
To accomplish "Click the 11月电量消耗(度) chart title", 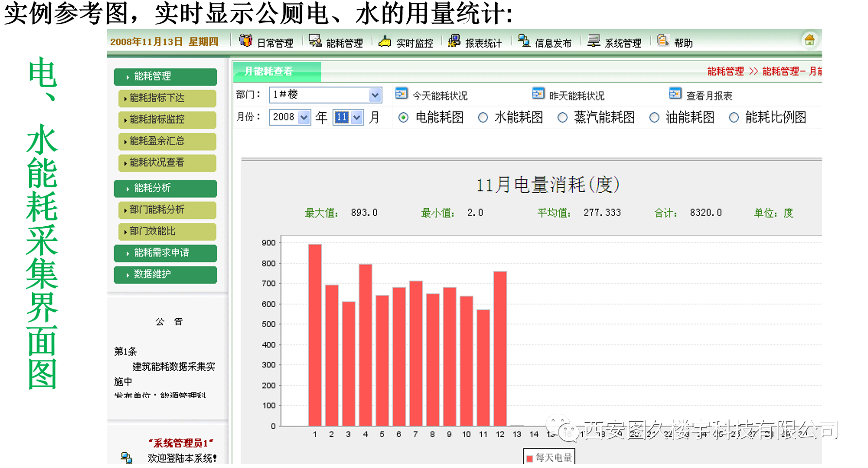I will [548, 185].
